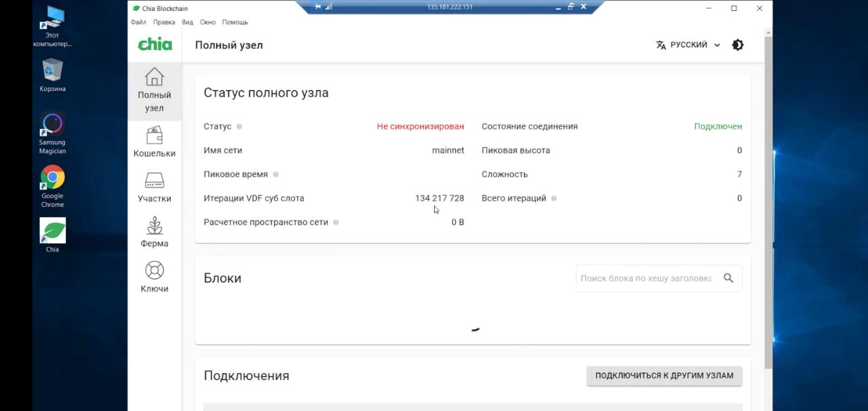Open the Keys (Ключи) sidebar section
Image resolution: width=868 pixels, height=411 pixels.
pos(154,277)
